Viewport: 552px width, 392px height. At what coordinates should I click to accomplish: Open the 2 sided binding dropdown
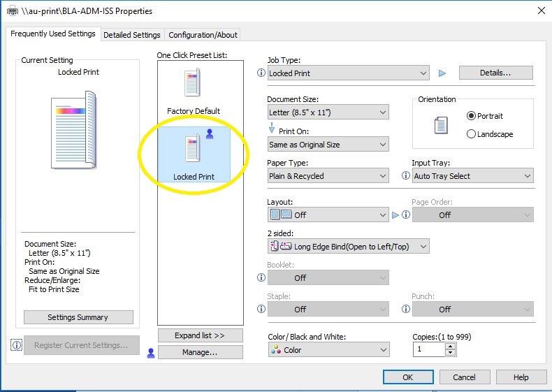click(x=348, y=246)
